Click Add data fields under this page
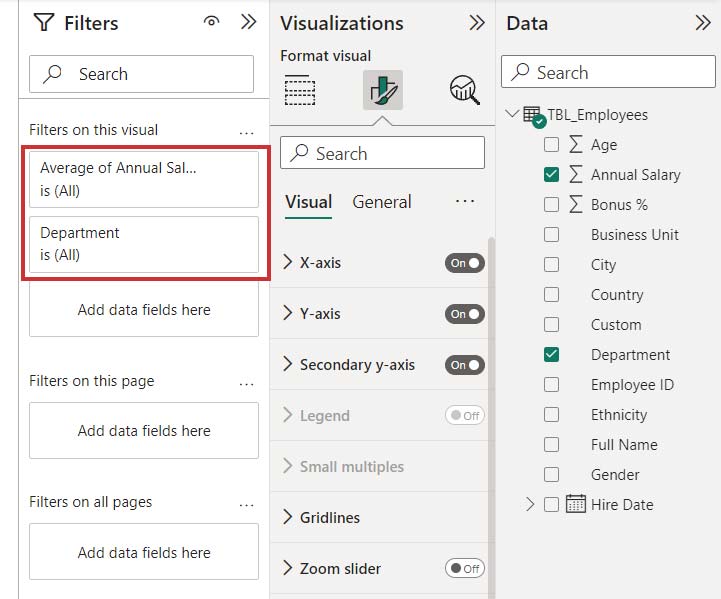Viewport: 721px width, 599px height. [144, 430]
